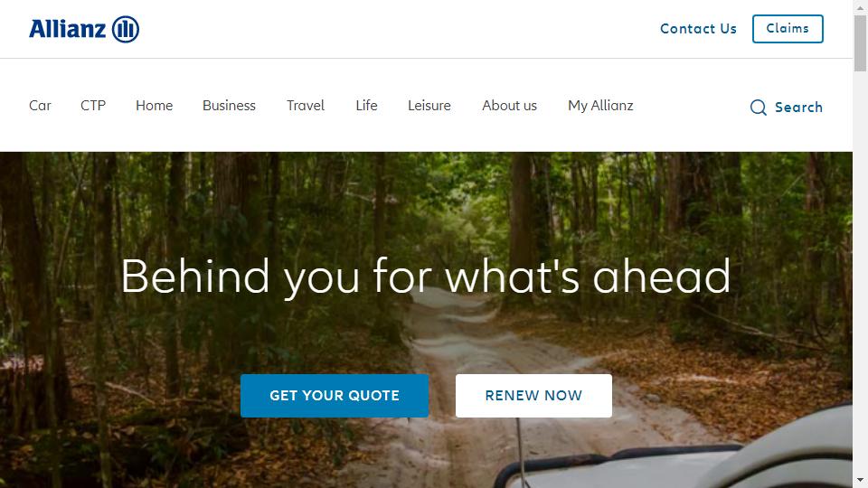Select Life in the navigation bar
This screenshot has width=868, height=488.
pyautogui.click(x=366, y=106)
